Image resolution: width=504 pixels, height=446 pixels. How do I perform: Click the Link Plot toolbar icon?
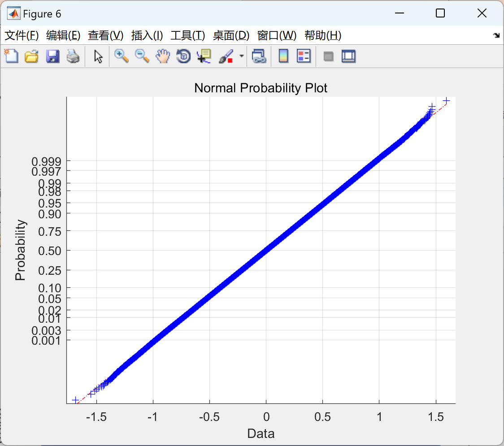pyautogui.click(x=259, y=56)
